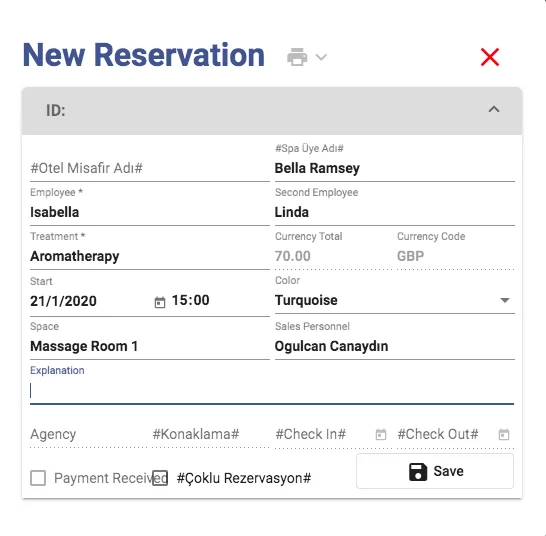Screen dimensions: 546x536
Task: Edit the start time 15:00
Action: pyautogui.click(x=190, y=300)
